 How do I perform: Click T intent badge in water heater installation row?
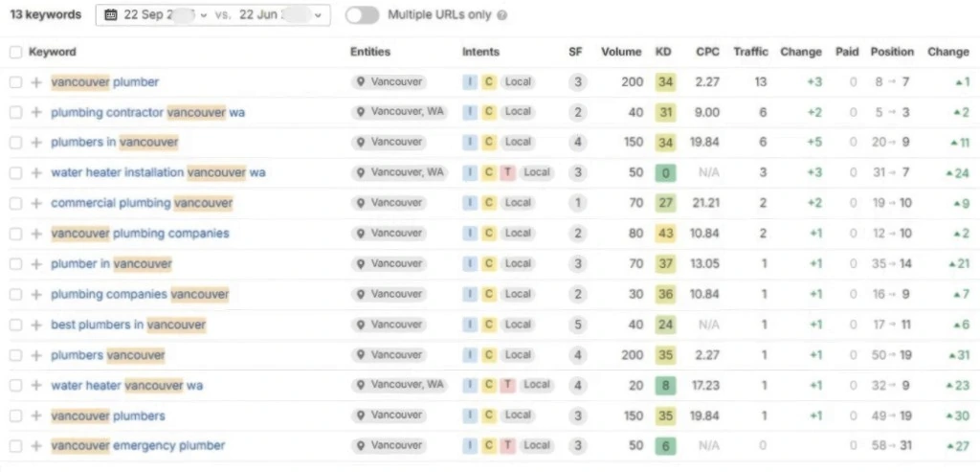[507, 172]
